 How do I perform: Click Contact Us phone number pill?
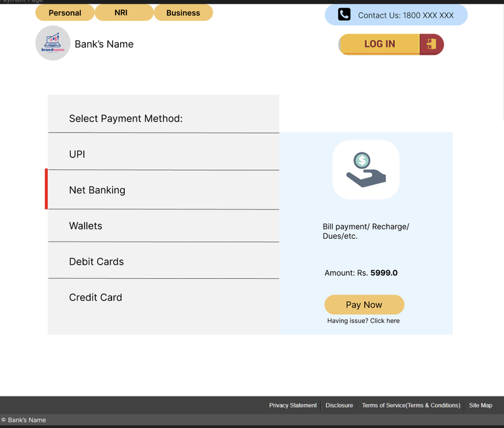coord(396,15)
